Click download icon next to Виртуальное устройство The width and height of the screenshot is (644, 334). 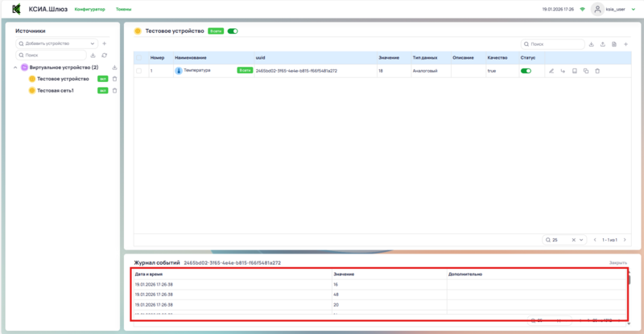pyautogui.click(x=114, y=68)
